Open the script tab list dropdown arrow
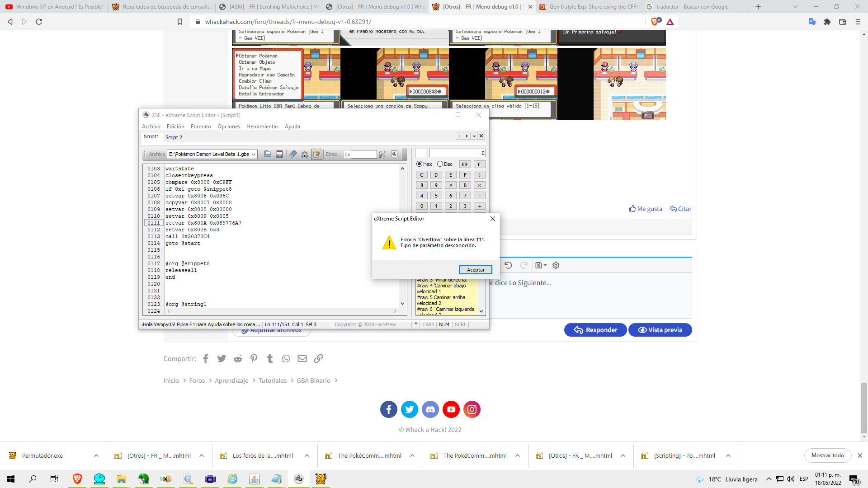This screenshot has height=488, width=868. point(474,136)
